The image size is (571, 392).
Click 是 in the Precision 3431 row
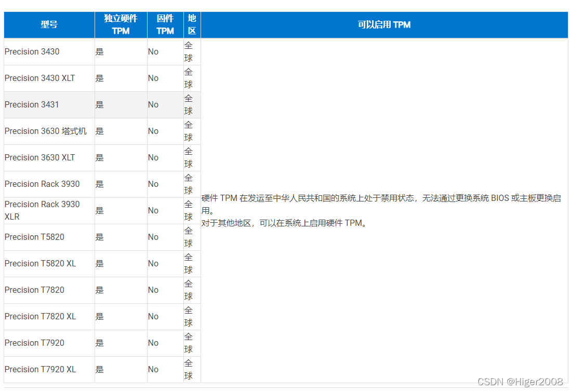click(x=99, y=105)
